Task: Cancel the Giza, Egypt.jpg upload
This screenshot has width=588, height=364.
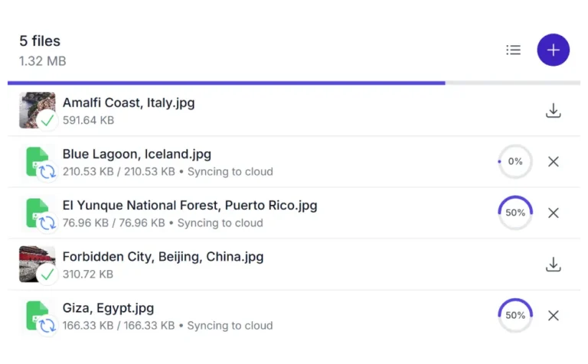Action: point(553,316)
